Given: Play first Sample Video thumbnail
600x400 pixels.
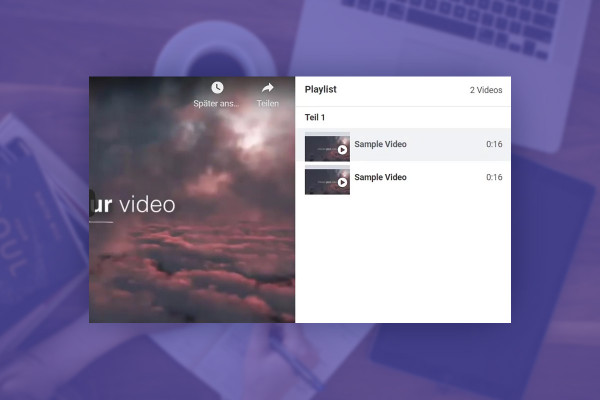Looking at the screenshot, I should coord(327,147).
